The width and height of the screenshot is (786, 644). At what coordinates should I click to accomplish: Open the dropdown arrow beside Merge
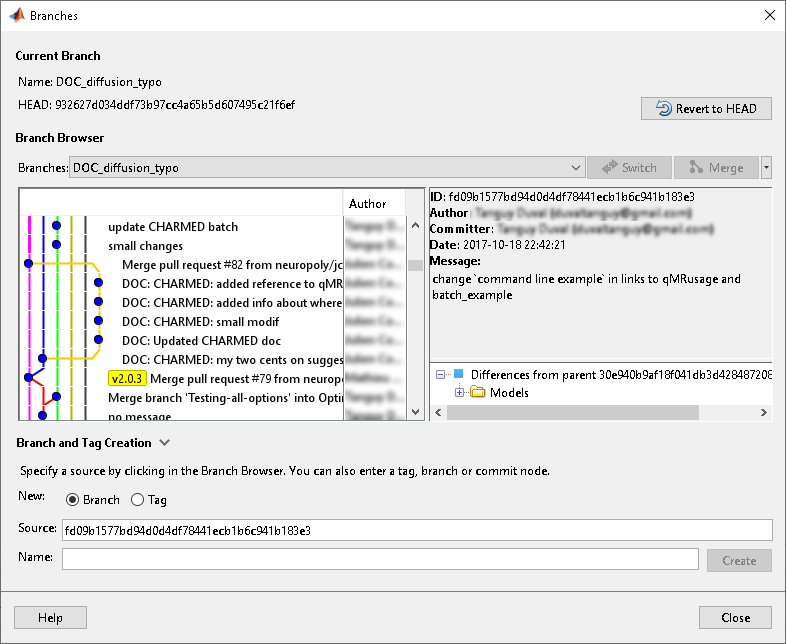point(766,168)
